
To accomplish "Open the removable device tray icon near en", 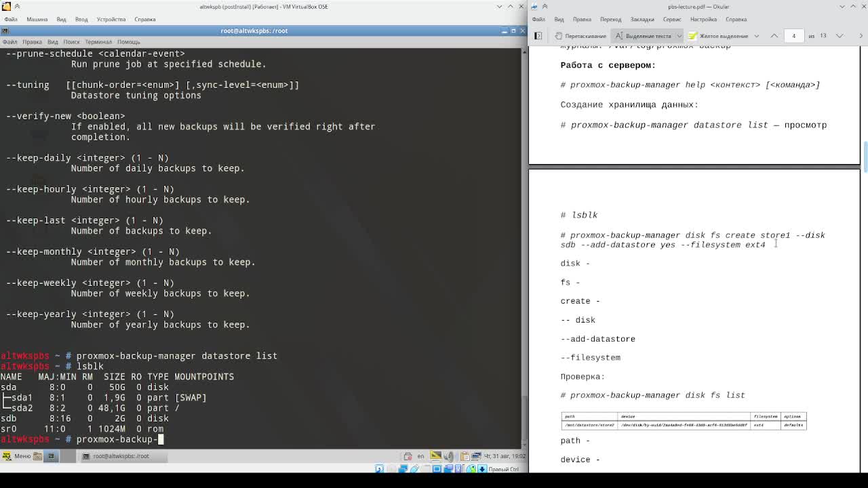I will pos(408,456).
